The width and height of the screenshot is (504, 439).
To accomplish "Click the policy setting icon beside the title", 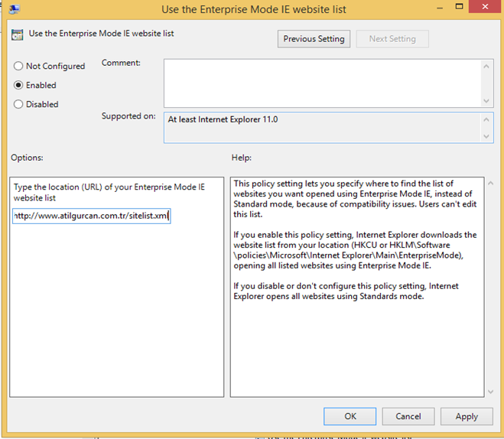I will pos(18,34).
